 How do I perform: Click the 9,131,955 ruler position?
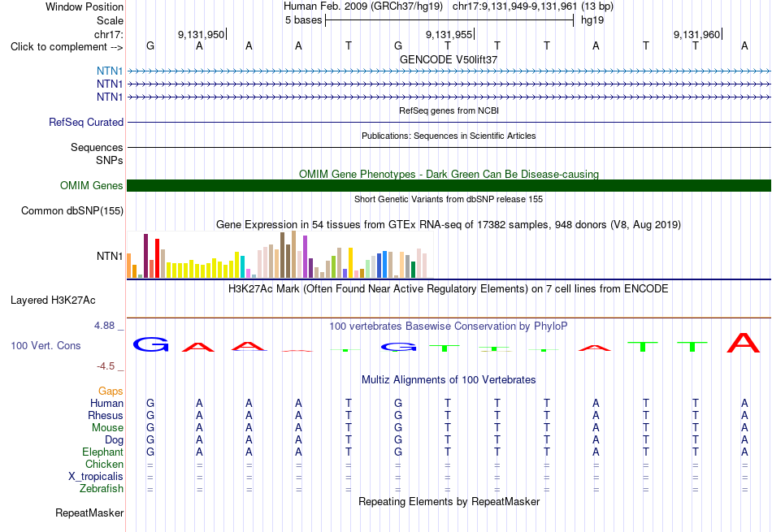pyautogui.click(x=449, y=34)
